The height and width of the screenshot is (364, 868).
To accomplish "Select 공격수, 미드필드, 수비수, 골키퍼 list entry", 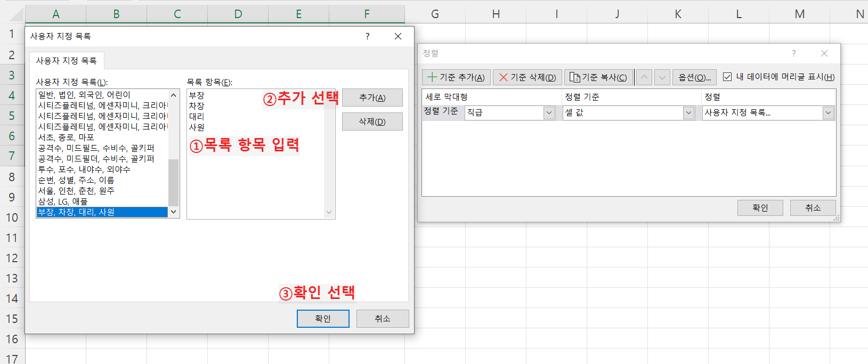I will 102,148.
